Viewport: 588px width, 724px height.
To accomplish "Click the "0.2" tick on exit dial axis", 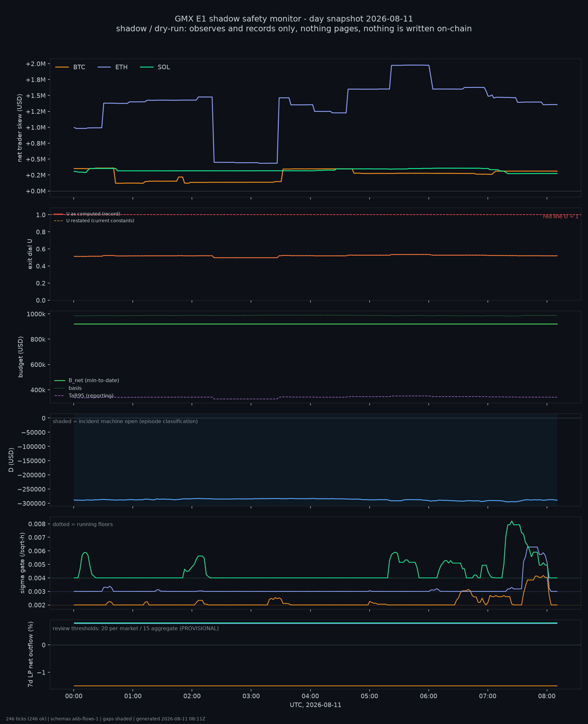I will (41, 283).
